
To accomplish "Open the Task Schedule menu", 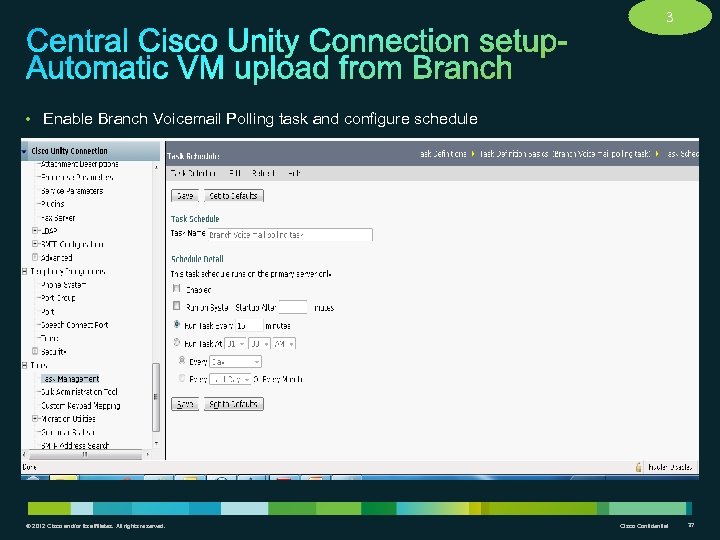I will tap(192, 173).
